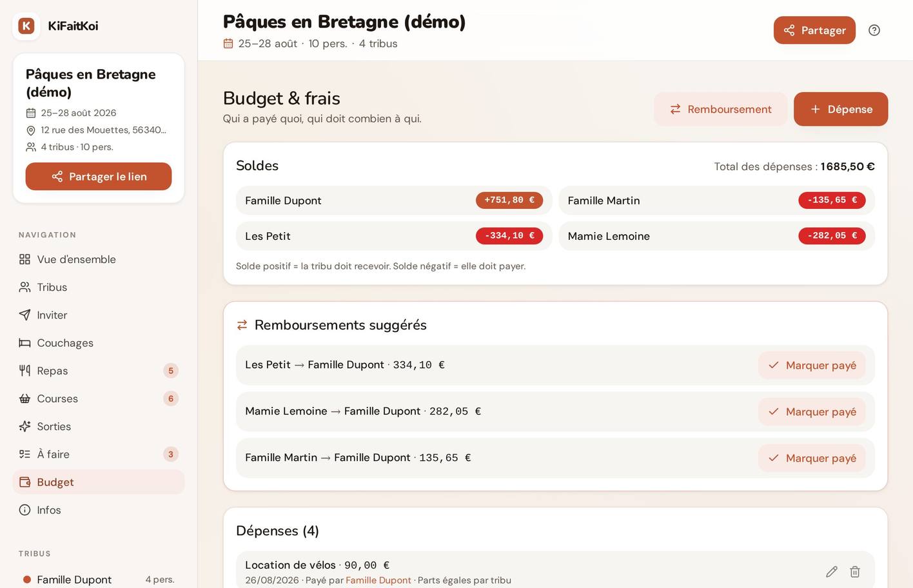Click the Partager le lien button
This screenshot has height=588, width=913.
point(99,177)
